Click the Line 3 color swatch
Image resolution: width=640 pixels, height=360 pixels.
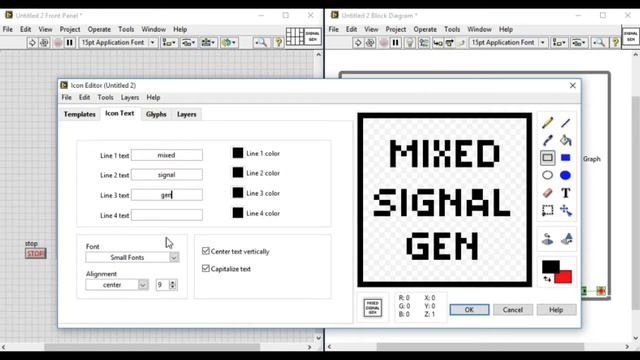(x=238, y=193)
